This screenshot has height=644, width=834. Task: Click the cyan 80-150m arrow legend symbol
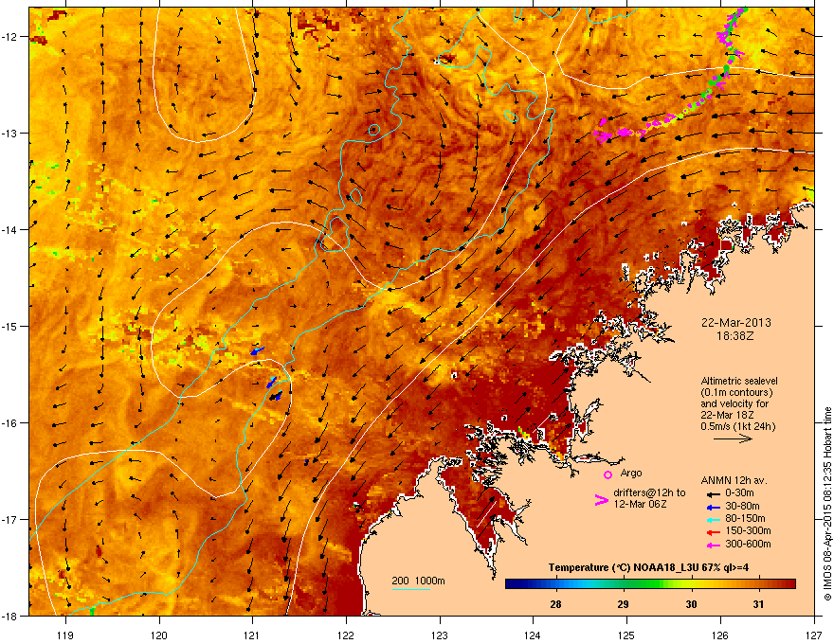pyautogui.click(x=712, y=519)
